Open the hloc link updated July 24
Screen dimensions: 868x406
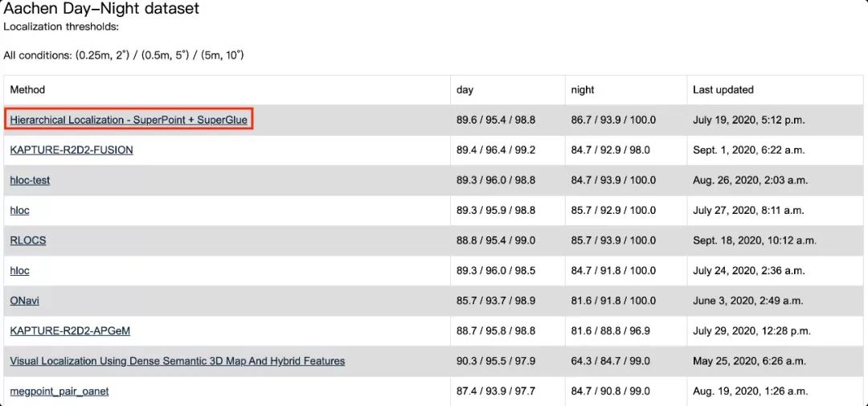pyautogui.click(x=19, y=271)
